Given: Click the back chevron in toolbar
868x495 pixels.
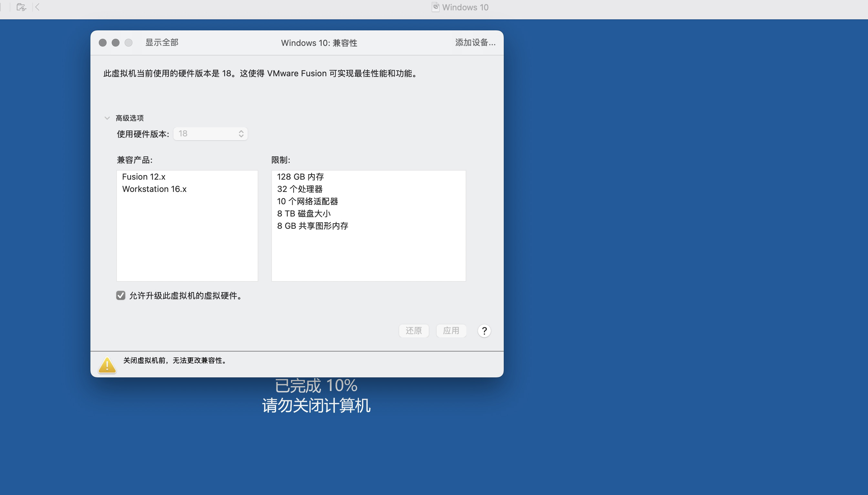Looking at the screenshot, I should coord(37,7).
